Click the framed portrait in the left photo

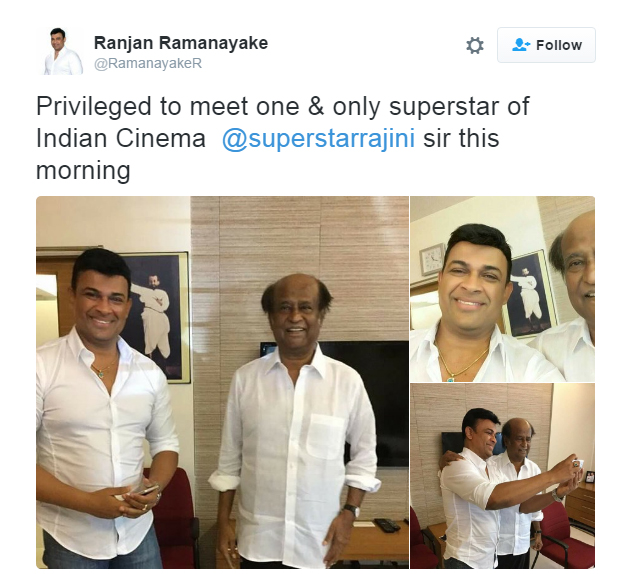(x=157, y=317)
